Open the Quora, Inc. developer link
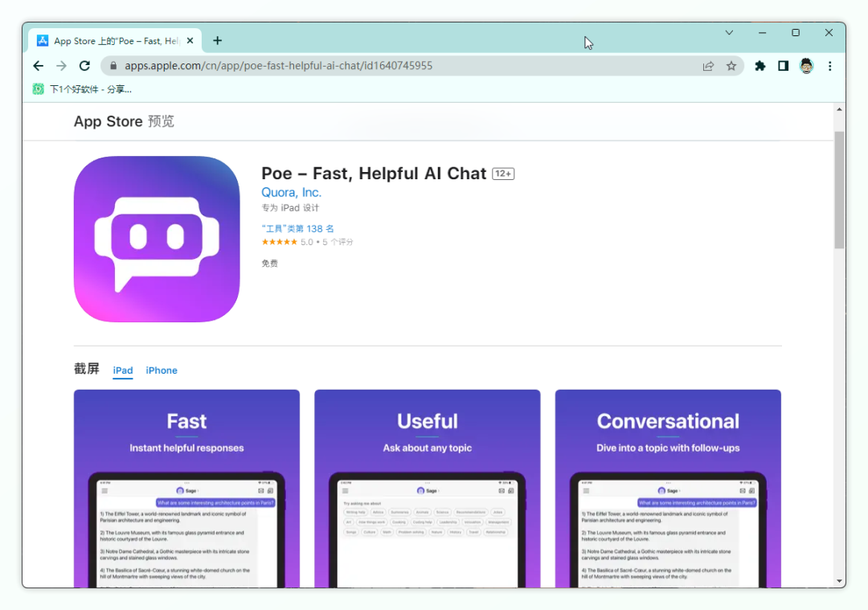The height and width of the screenshot is (610, 868). point(291,193)
